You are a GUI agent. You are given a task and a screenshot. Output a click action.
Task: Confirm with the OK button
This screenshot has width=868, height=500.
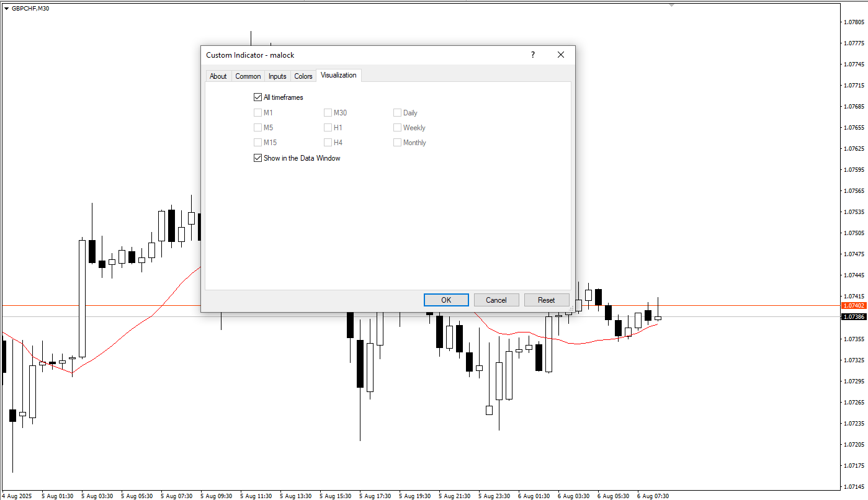[446, 300]
